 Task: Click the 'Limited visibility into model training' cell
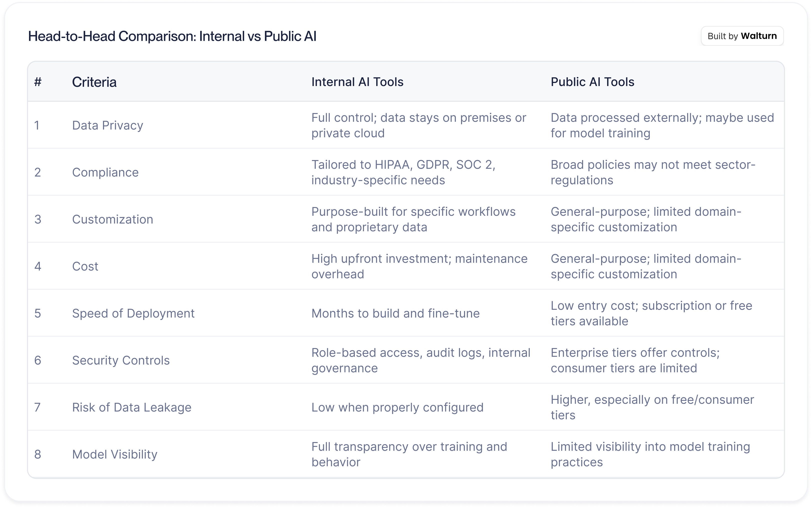point(650,454)
